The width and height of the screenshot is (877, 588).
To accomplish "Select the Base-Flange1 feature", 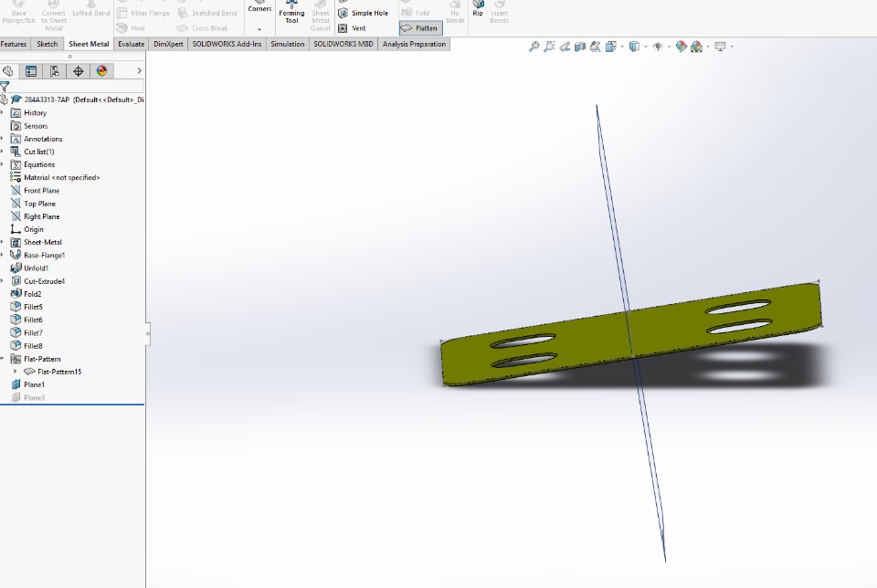I will 37,255.
